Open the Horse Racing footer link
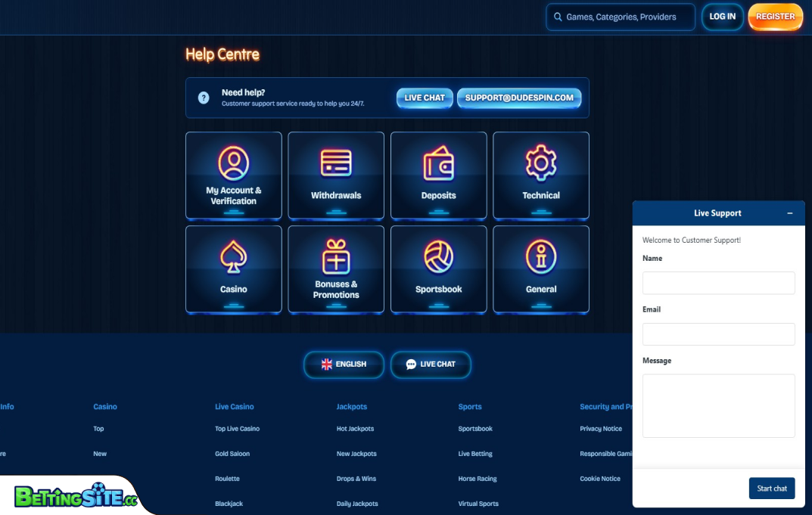 [478, 479]
